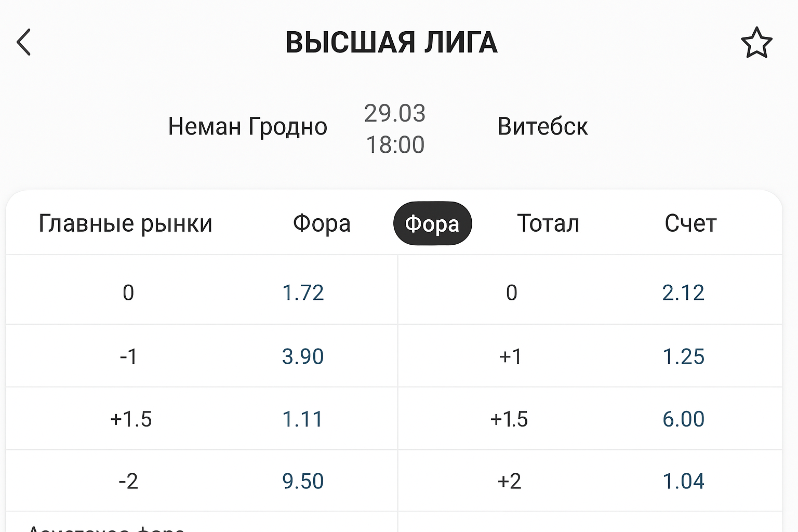Open the Неман Гродно team name
Screen dimensions: 798x532
point(247,126)
